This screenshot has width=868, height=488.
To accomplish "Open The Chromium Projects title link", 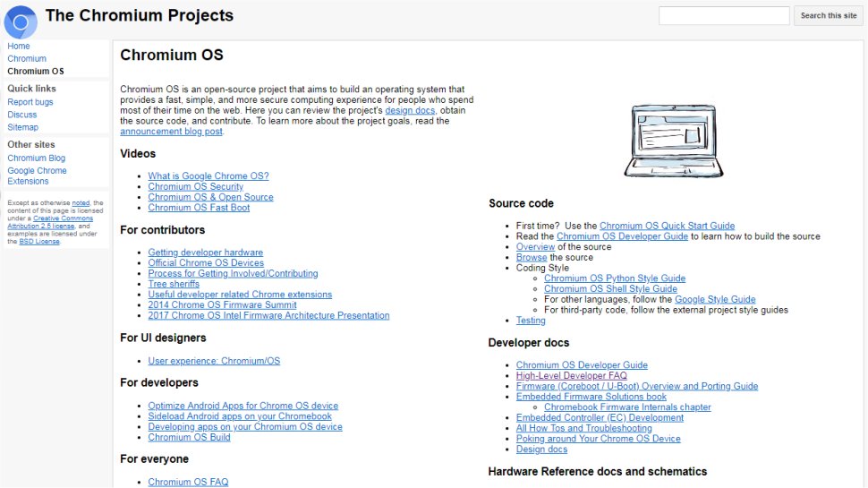I will pyautogui.click(x=140, y=15).
